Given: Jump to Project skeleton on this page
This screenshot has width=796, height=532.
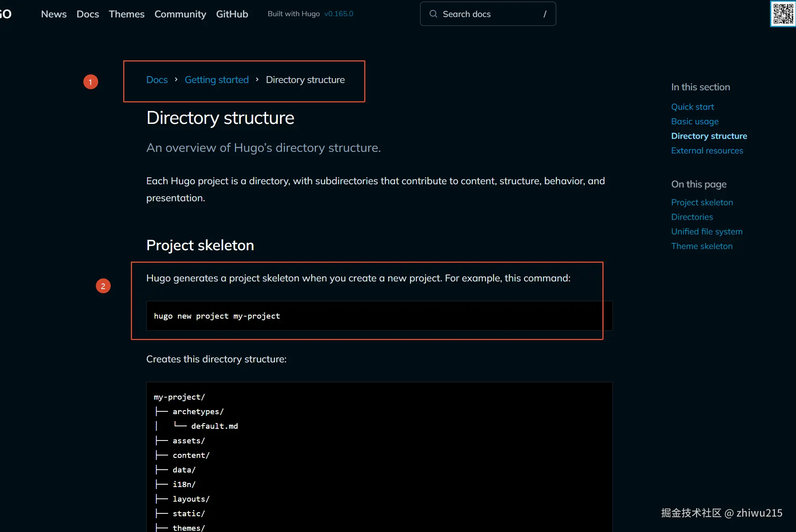Looking at the screenshot, I should (702, 202).
